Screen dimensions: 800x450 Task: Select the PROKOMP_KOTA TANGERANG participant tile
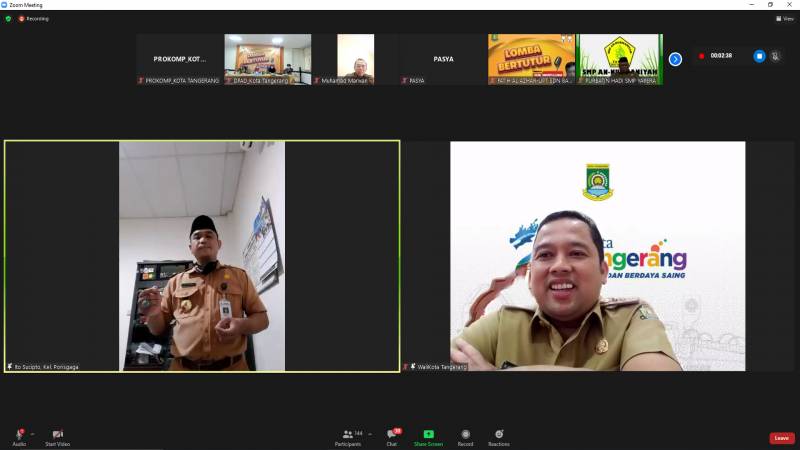tap(179, 59)
